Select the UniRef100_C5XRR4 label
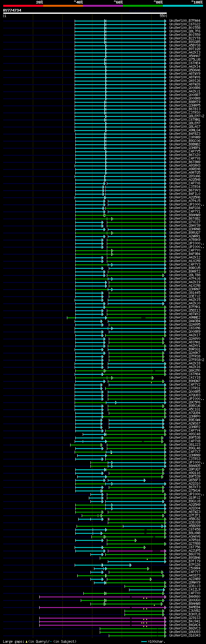 185,569
